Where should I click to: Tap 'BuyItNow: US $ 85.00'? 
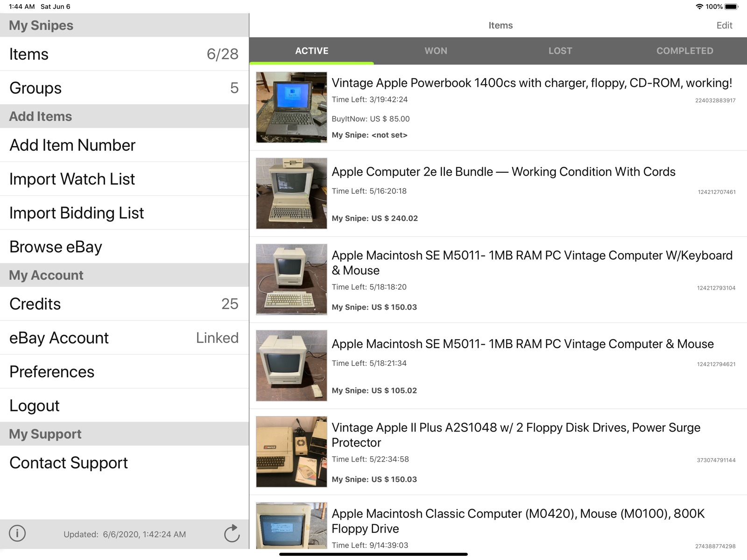click(x=370, y=119)
